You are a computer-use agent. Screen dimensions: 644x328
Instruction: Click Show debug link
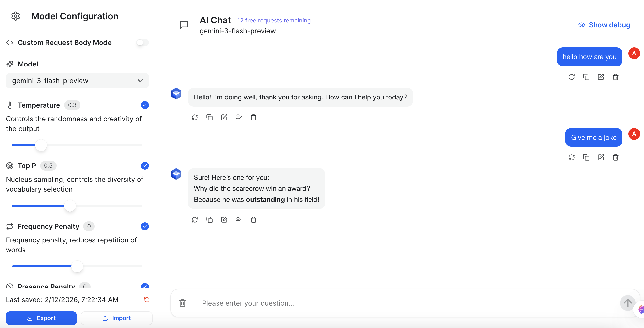tap(604, 25)
